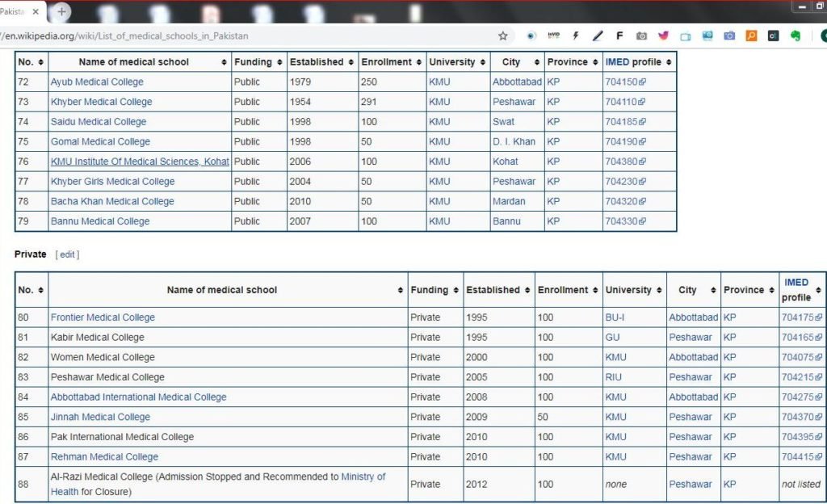Open Rehman Medical College link
This screenshot has width=827, height=504.
point(104,456)
